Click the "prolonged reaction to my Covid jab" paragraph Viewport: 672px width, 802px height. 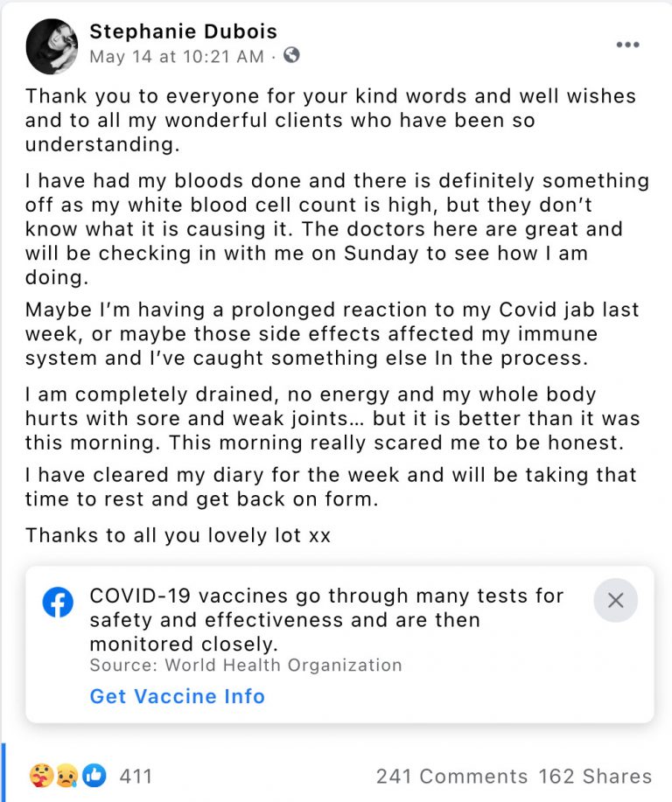coord(332,334)
